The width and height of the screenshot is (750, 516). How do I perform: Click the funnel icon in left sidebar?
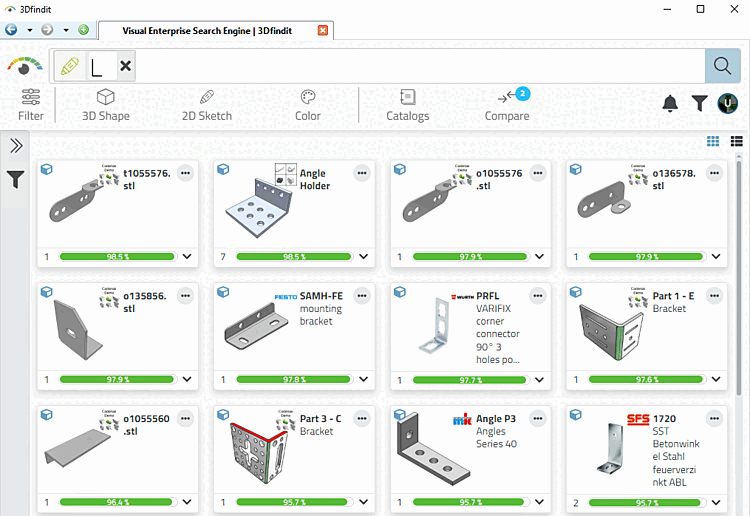click(x=15, y=179)
